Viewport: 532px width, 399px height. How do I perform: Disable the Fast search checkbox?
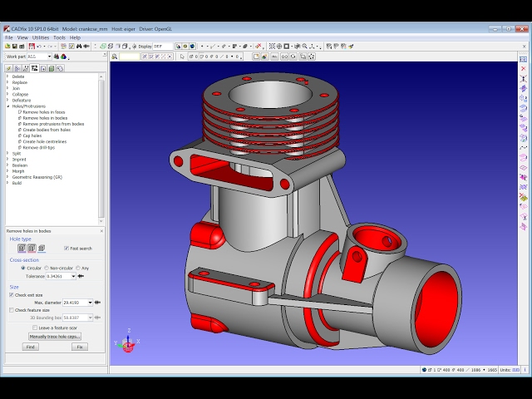pos(66,248)
